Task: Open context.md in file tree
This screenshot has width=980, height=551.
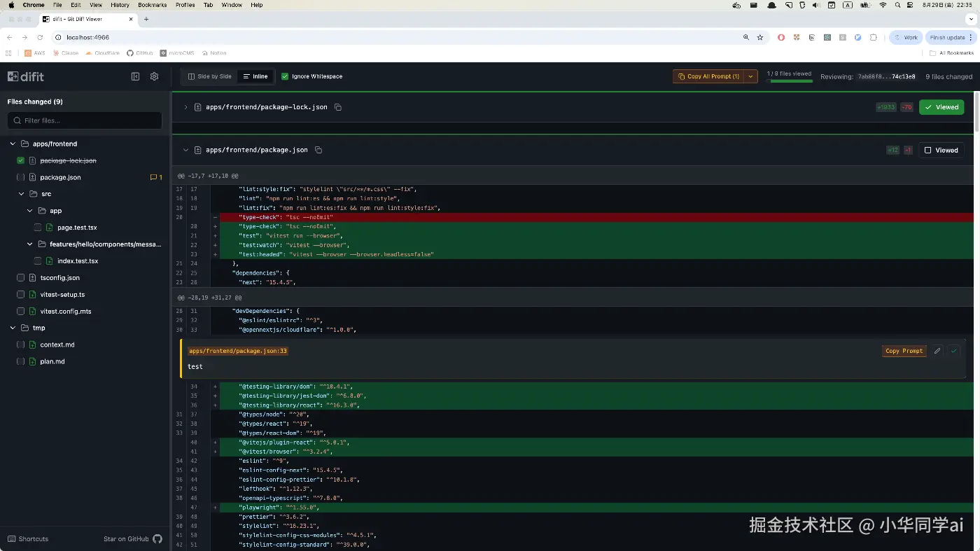Action: (x=57, y=344)
